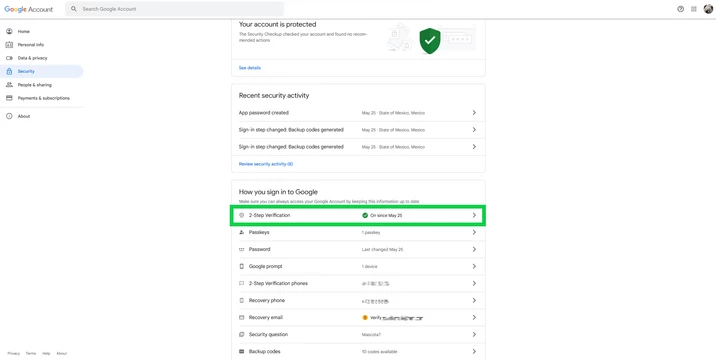Go to Home in the sidebar
Screen dimensions: 716x360
(x=42, y=32)
